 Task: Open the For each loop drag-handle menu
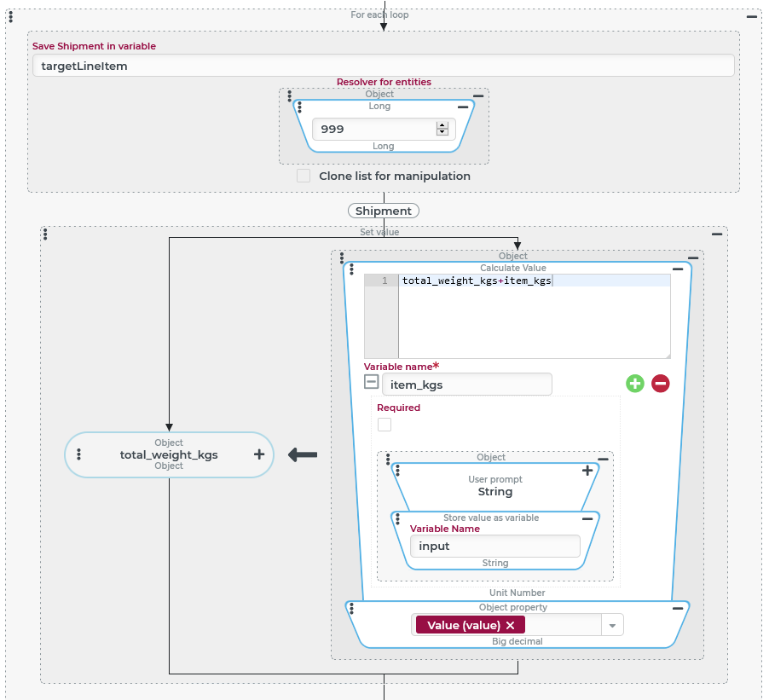[11, 17]
